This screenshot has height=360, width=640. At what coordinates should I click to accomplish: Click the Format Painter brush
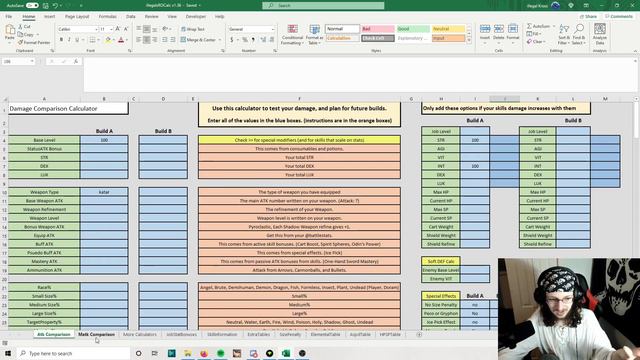click(x=34, y=42)
